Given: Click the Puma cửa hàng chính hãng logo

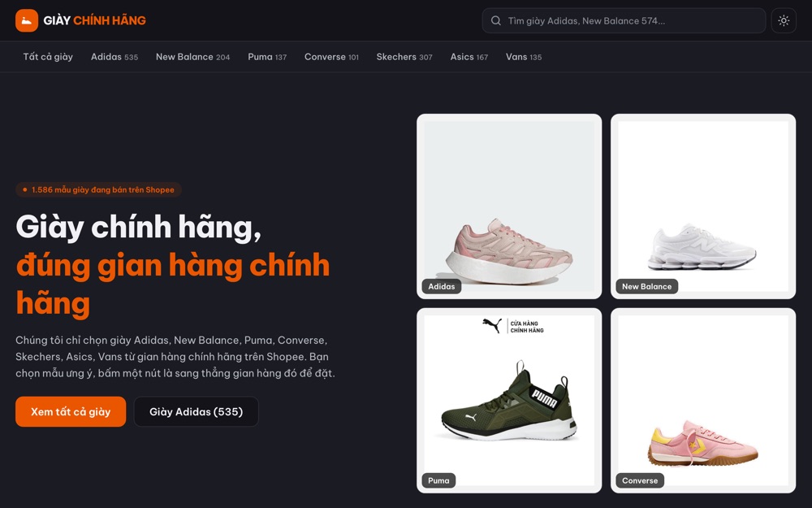Looking at the screenshot, I should 512,326.
